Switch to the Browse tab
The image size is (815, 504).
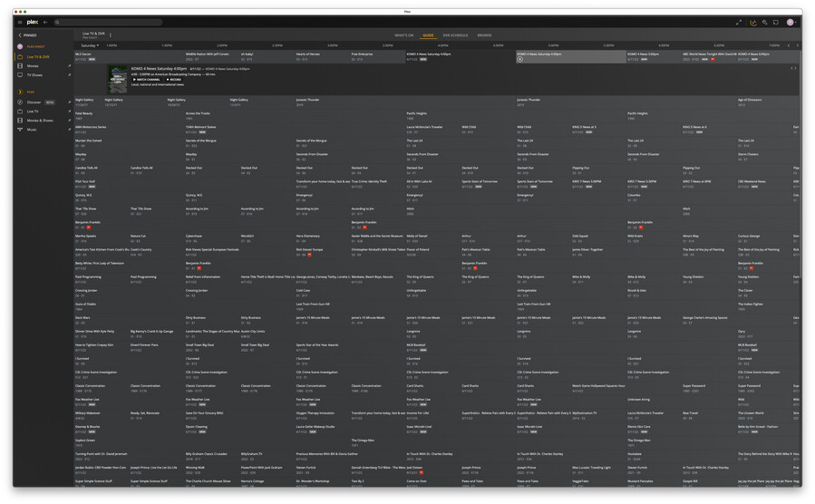coord(484,35)
